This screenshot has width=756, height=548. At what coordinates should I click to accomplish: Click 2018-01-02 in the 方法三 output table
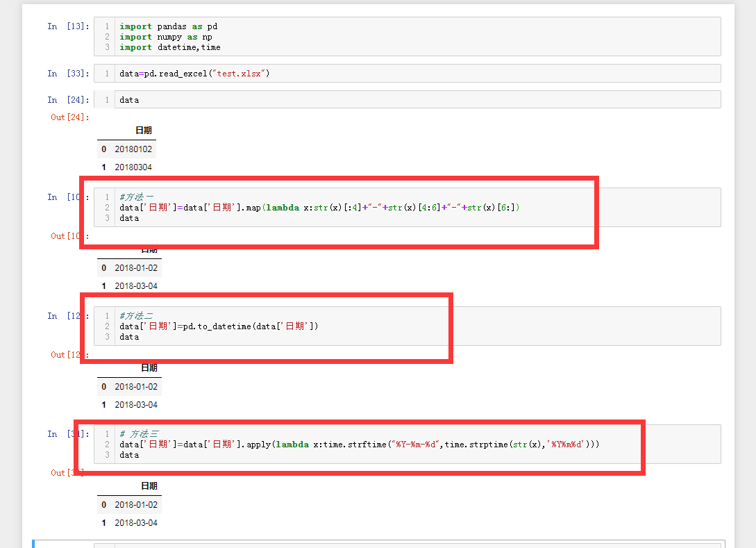tap(136, 504)
